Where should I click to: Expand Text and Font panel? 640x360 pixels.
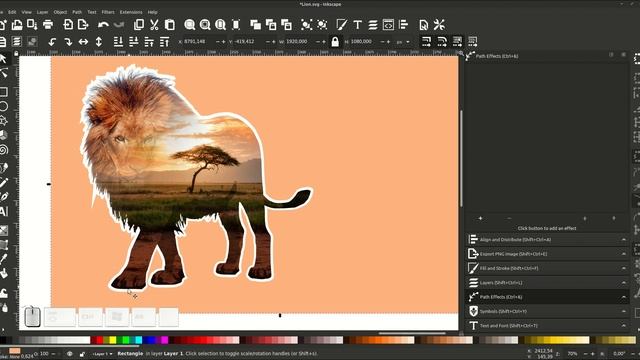pos(547,325)
